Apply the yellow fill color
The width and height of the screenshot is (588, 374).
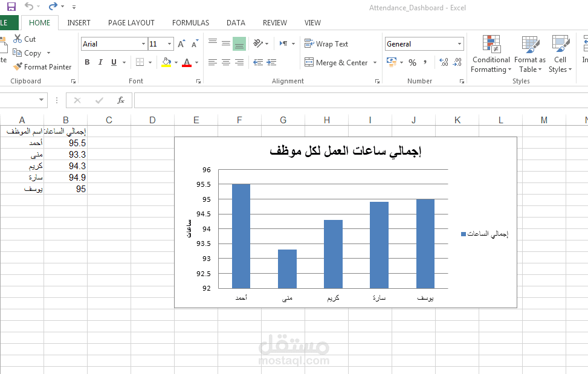pos(166,62)
